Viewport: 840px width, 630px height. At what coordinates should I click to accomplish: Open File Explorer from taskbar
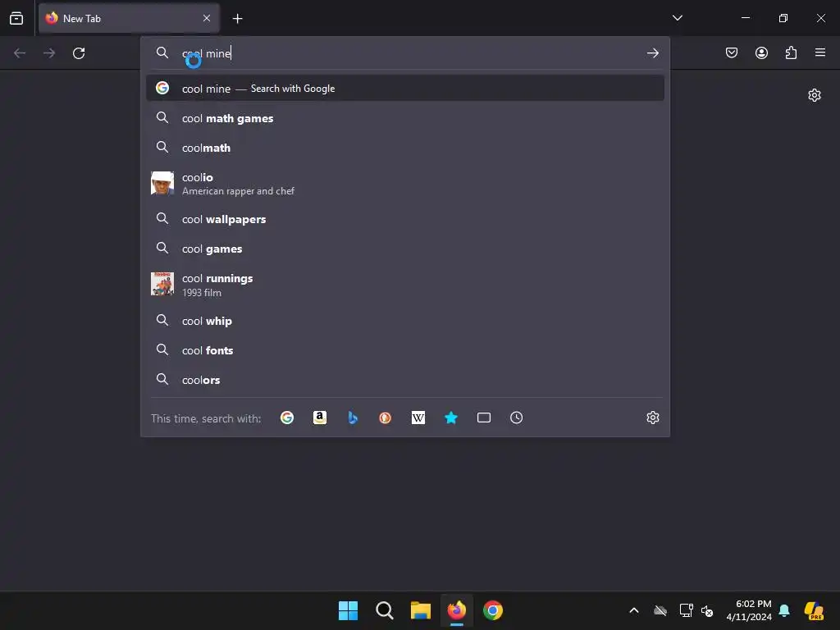coord(421,610)
